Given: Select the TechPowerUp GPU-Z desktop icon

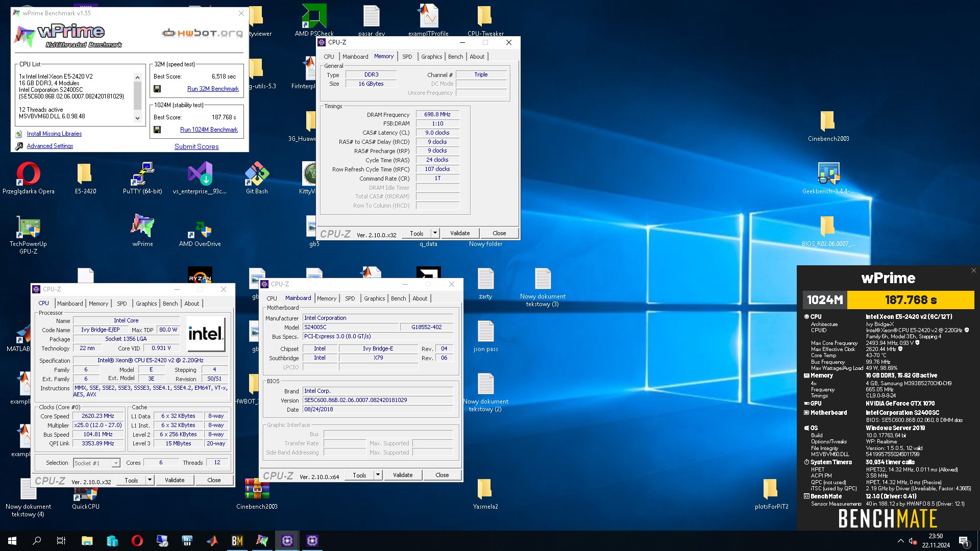Looking at the screenshot, I should point(29,235).
